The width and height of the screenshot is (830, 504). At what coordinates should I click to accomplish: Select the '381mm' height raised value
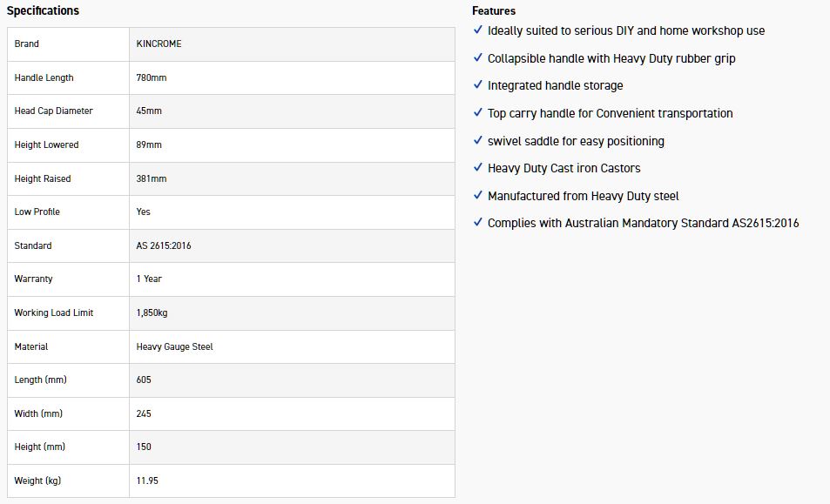[152, 178]
